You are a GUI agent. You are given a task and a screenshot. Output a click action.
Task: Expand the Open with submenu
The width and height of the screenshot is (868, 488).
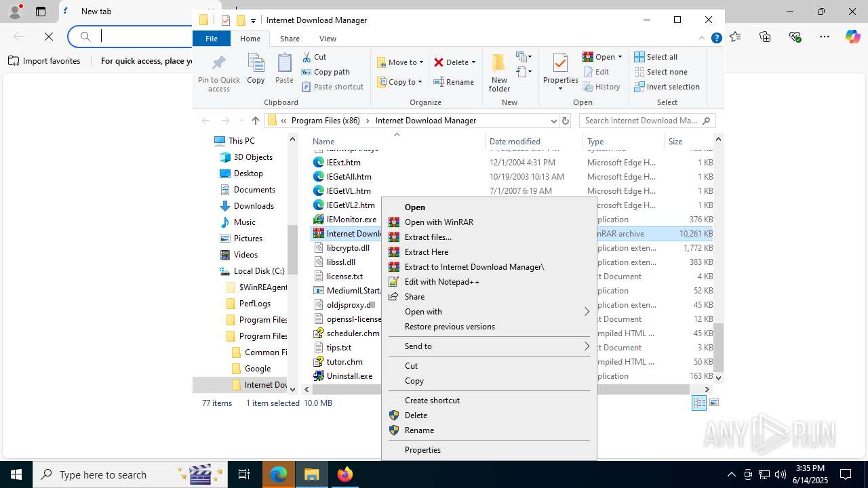489,312
